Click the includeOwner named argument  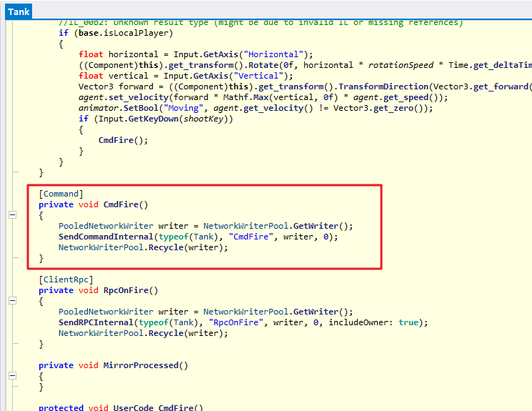pyautogui.click(x=361, y=322)
